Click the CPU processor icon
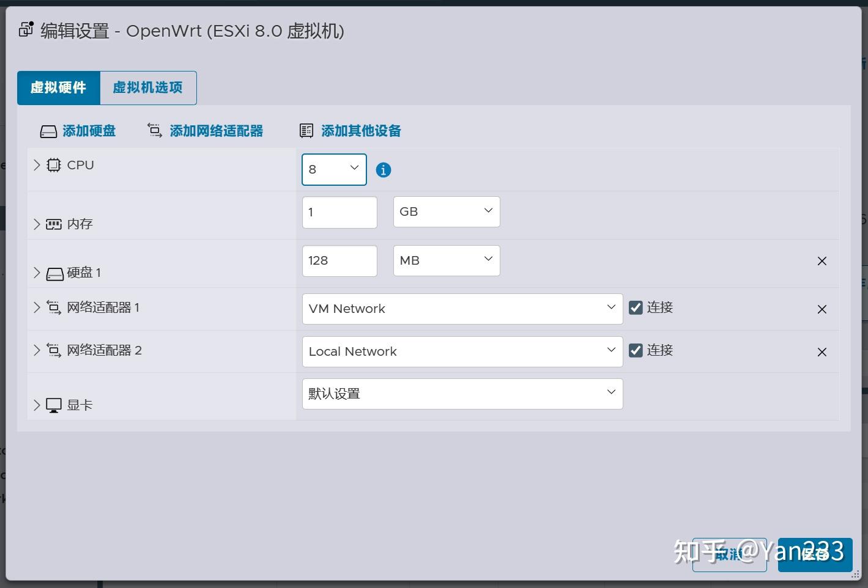The height and width of the screenshot is (588, 868). click(53, 164)
